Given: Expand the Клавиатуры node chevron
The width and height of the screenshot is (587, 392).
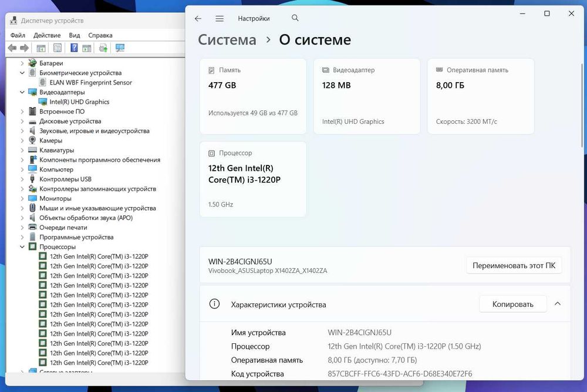Looking at the screenshot, I should (22, 150).
